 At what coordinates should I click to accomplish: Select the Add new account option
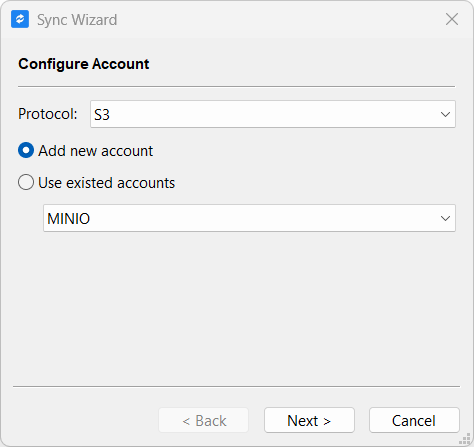tap(86, 151)
